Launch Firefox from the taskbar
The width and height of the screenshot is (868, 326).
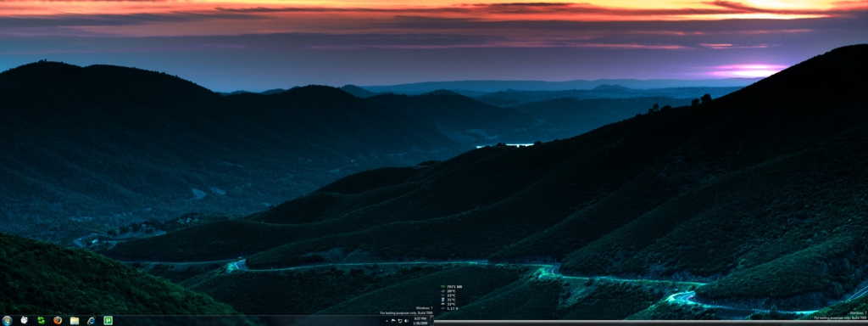[x=58, y=320]
